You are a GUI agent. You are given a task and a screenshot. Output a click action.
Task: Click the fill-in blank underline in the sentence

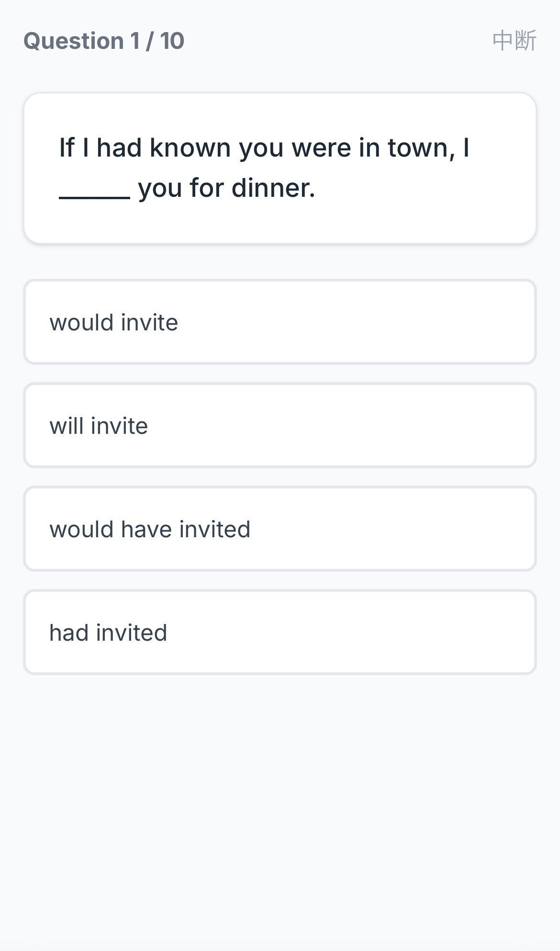(x=94, y=195)
